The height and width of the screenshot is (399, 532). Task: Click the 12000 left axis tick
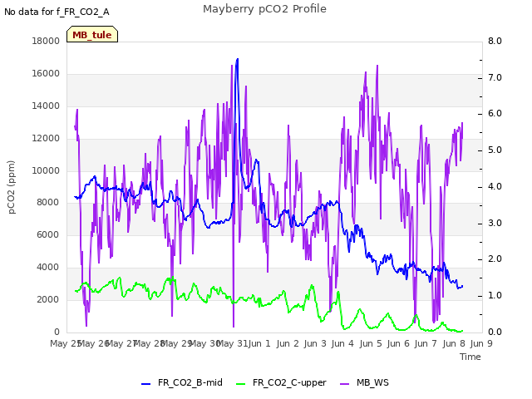[x=46, y=139]
